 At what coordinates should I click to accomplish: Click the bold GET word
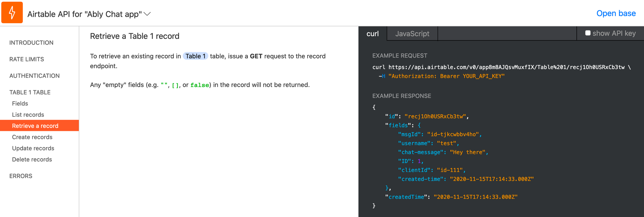point(256,56)
